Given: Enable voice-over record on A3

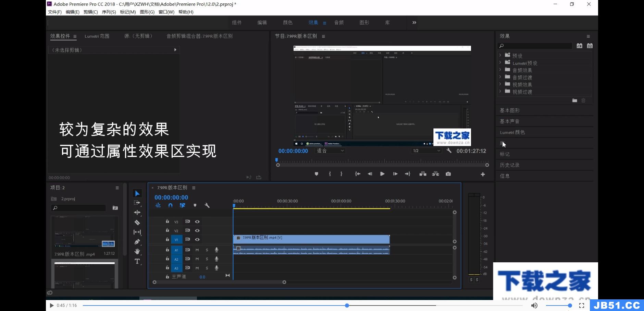Looking at the screenshot, I should point(216,268).
